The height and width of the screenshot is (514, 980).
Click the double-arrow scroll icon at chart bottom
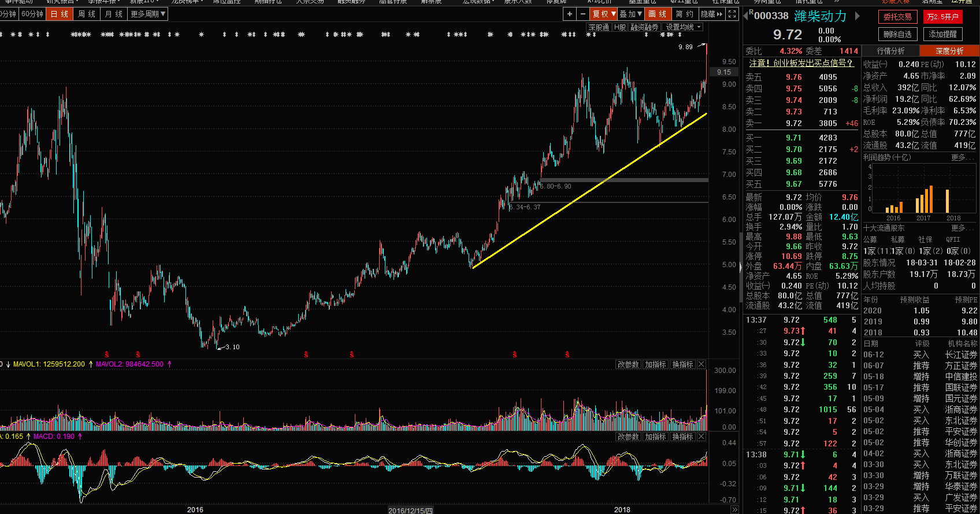(x=734, y=510)
